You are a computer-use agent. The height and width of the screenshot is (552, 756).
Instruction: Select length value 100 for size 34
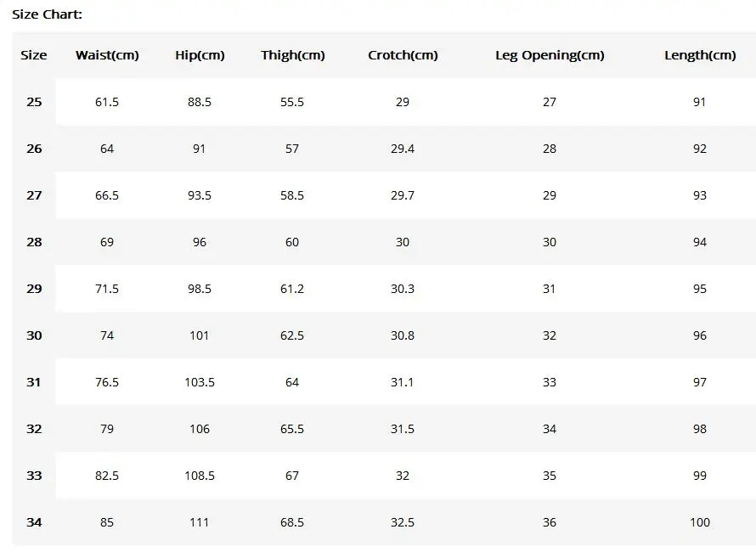[x=700, y=522]
